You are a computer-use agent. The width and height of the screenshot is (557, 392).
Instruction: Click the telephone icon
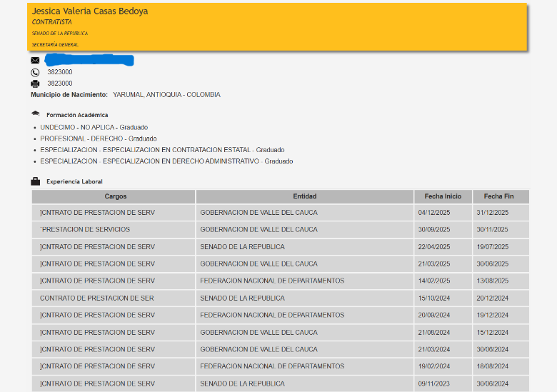click(35, 72)
